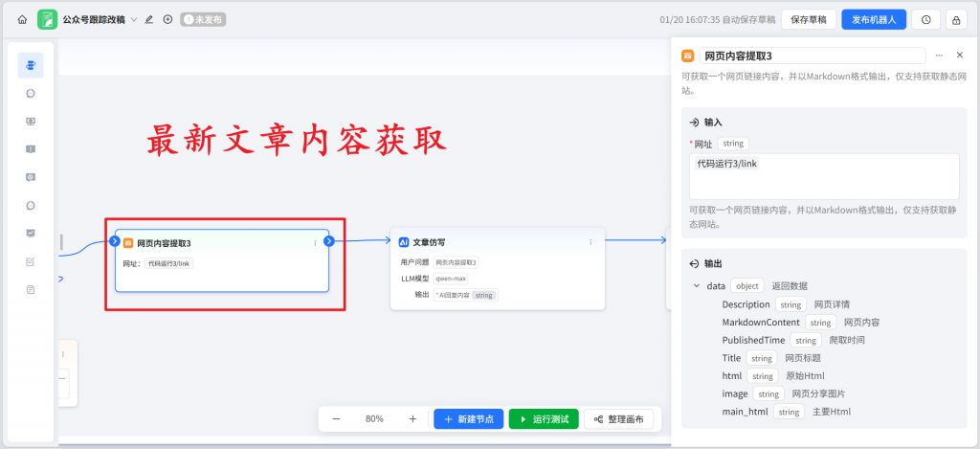Viewport: 980px width, 449px height.
Task: Select the MarkdownContent output field
Action: pos(761,322)
